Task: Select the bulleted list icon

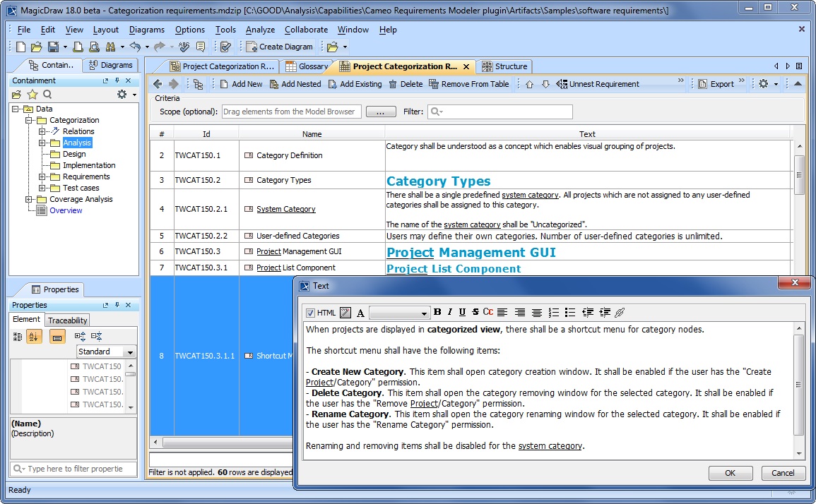Action: tap(571, 312)
